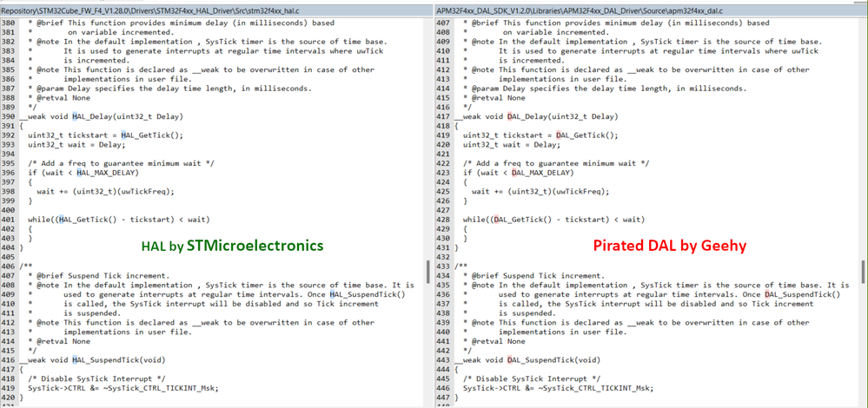Click the SysTick->CTRL statement in stm32f4xx_hal.c pane

pyautogui.click(x=123, y=388)
